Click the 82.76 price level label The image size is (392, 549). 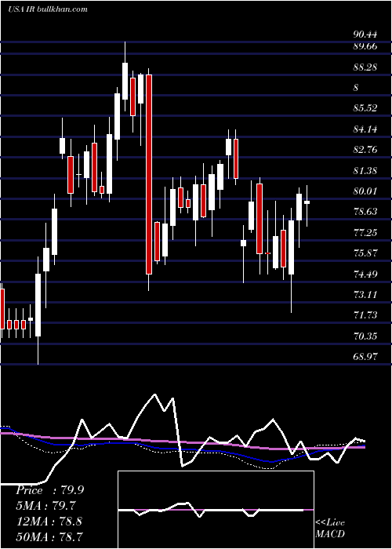pos(365,150)
